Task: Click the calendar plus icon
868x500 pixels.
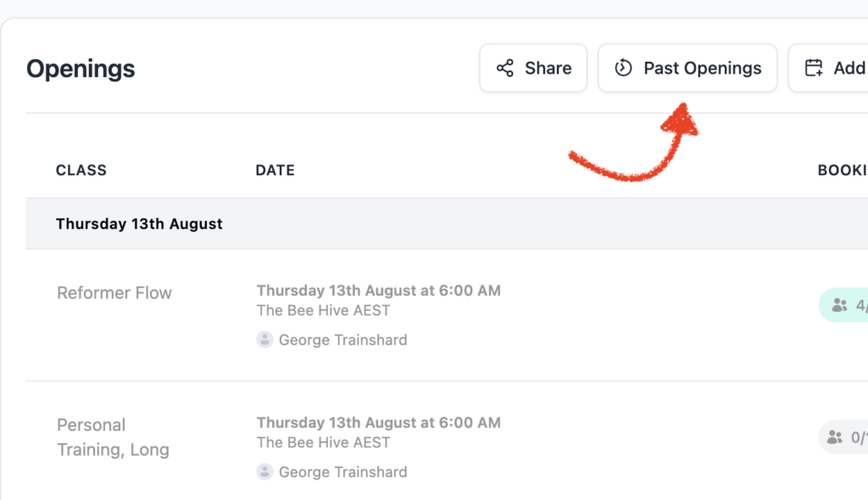Action: coord(814,68)
